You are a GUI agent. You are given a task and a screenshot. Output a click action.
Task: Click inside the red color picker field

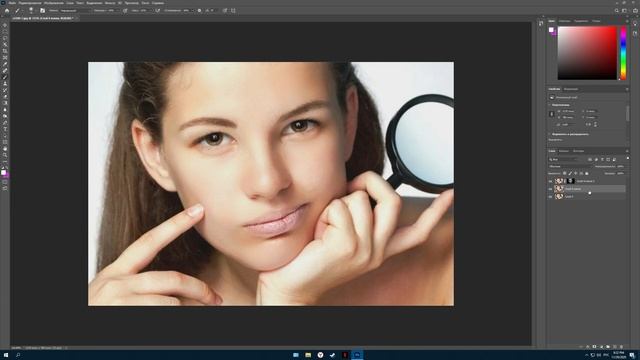(x=587, y=53)
